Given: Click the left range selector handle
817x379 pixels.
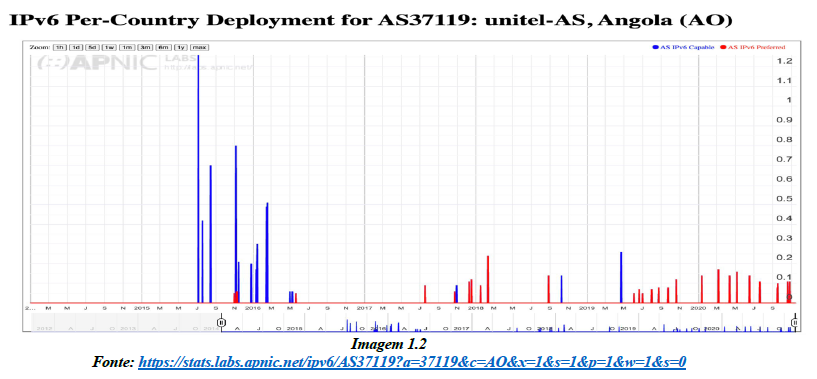Looking at the screenshot, I should tap(221, 323).
